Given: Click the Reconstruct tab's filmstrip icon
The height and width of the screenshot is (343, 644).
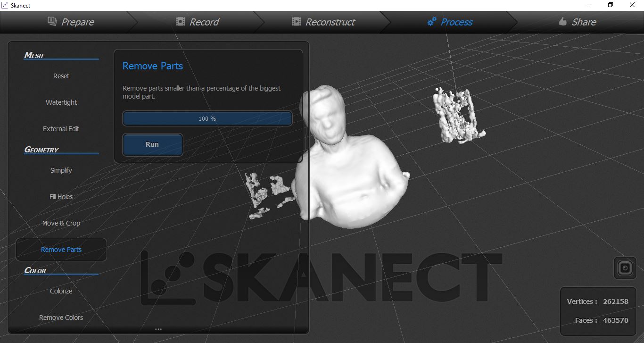Looking at the screenshot, I should [x=296, y=22].
